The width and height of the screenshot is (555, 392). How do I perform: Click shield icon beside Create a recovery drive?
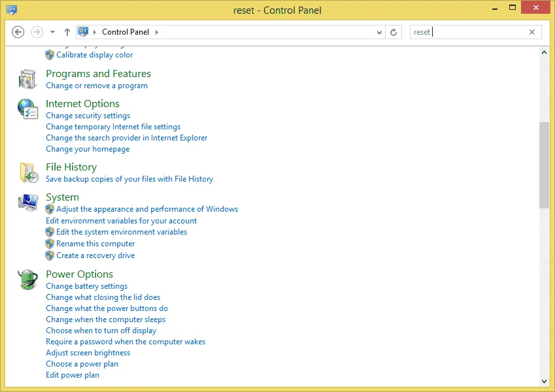tap(50, 255)
